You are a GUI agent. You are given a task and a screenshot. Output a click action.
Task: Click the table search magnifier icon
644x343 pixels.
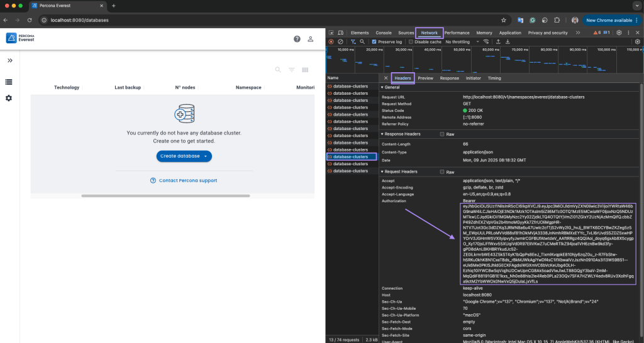point(278,70)
